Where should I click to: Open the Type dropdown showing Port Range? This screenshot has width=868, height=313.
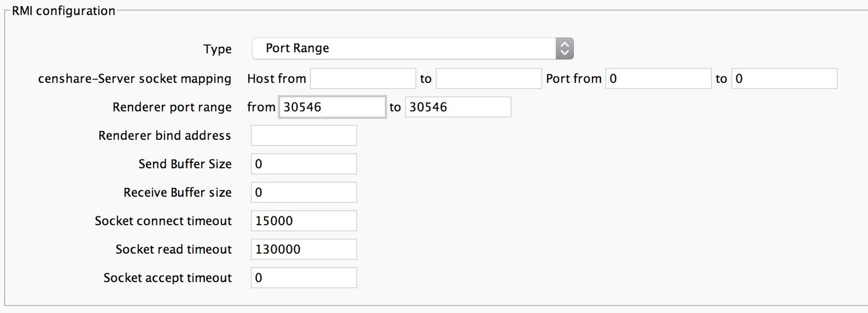411,48
